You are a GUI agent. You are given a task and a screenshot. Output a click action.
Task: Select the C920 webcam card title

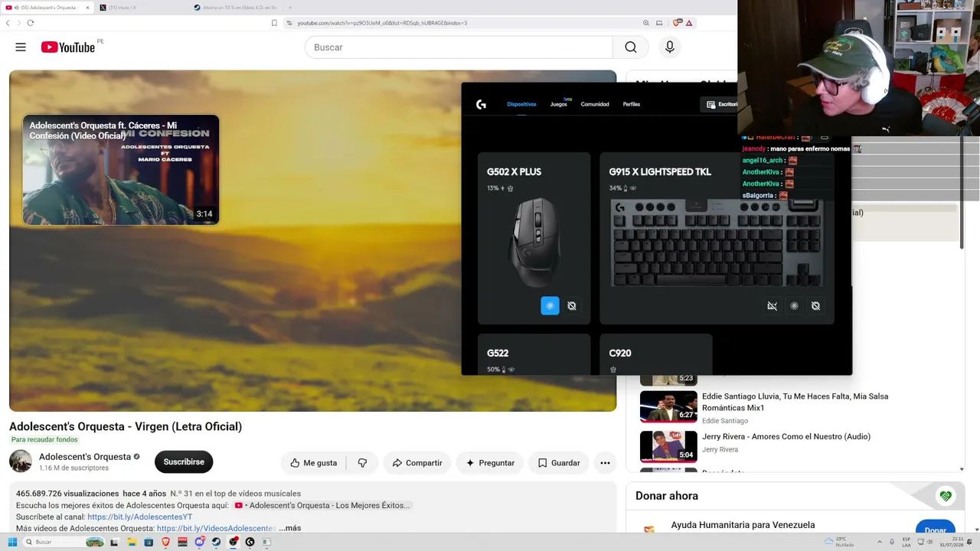tap(620, 353)
